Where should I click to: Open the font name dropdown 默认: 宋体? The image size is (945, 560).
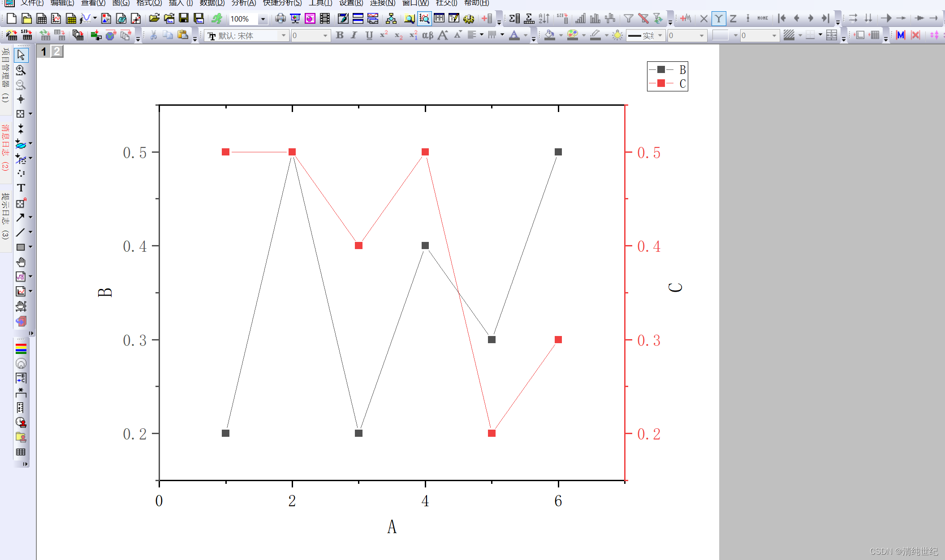pos(283,35)
